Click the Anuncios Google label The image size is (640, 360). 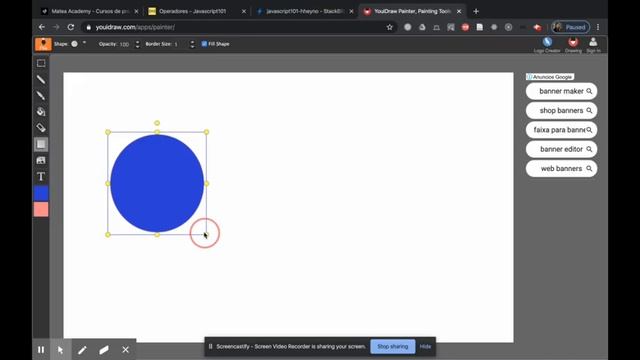coord(550,77)
